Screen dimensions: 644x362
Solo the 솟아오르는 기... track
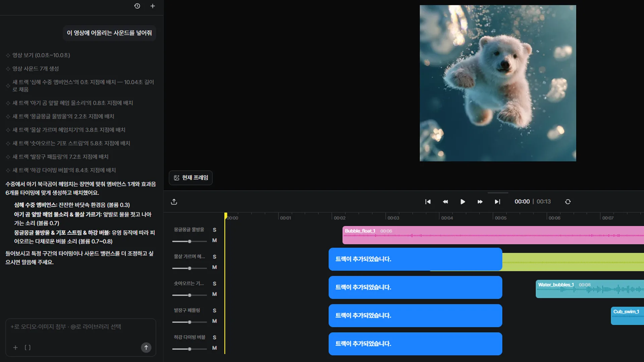click(214, 284)
